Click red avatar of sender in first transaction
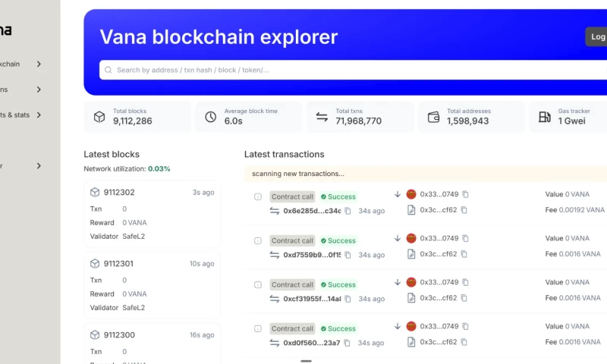The image size is (607, 364). (x=411, y=194)
